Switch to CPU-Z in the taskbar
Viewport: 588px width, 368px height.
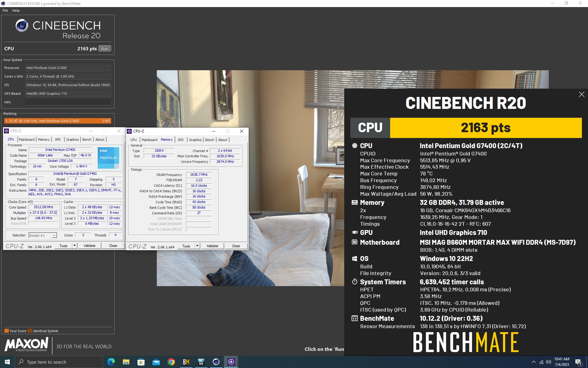click(x=231, y=362)
